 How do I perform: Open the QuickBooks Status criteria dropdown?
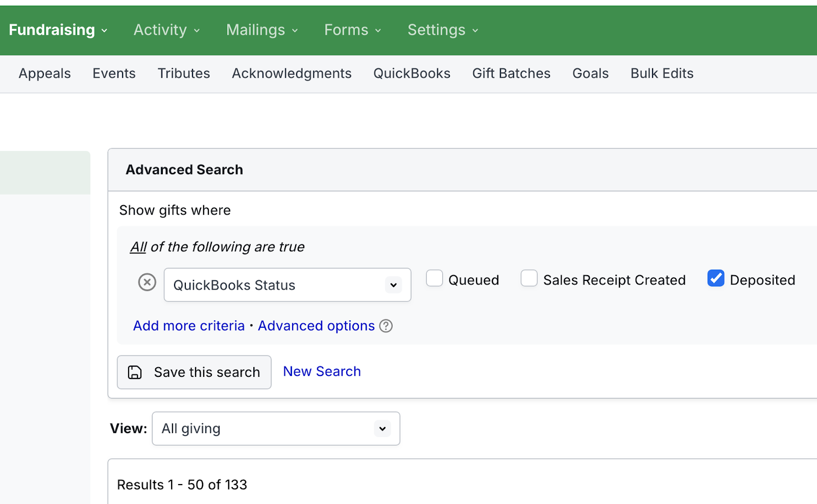(287, 285)
